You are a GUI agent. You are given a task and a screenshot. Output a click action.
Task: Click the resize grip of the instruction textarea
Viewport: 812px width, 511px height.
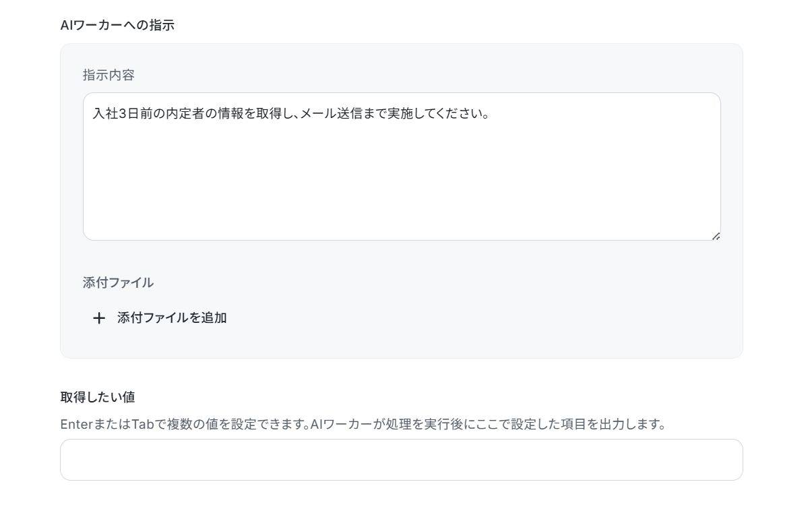716,235
